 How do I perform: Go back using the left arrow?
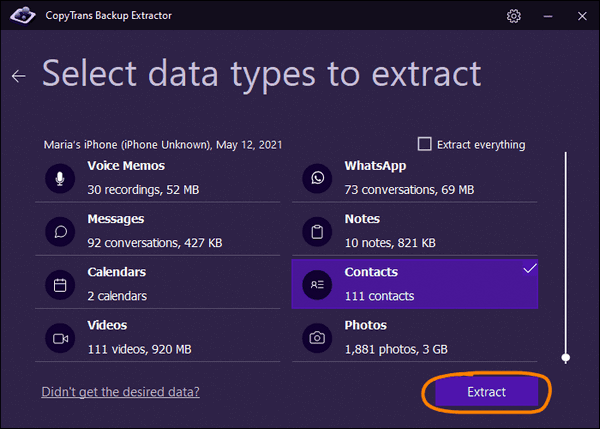18,76
